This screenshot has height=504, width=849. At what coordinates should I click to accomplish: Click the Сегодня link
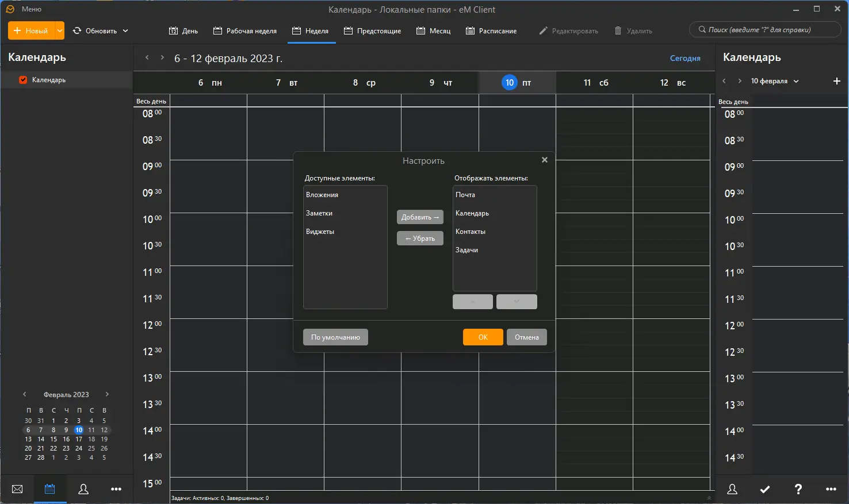[685, 58]
